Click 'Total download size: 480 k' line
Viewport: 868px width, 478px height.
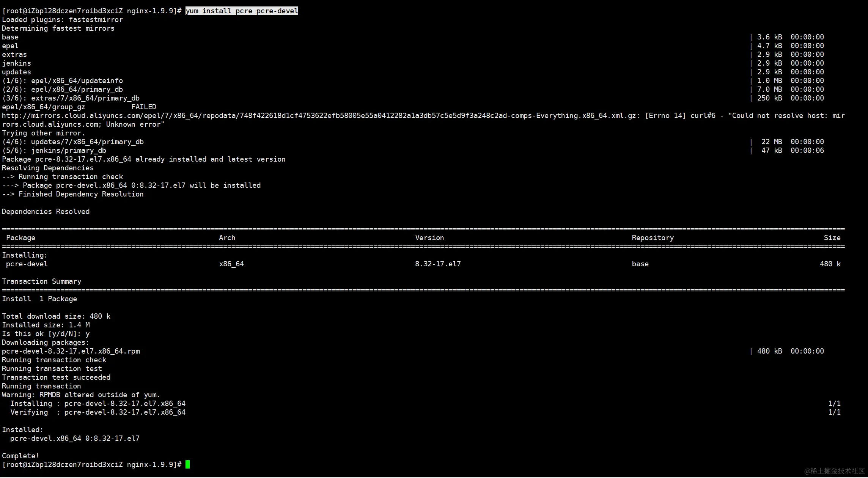56,316
